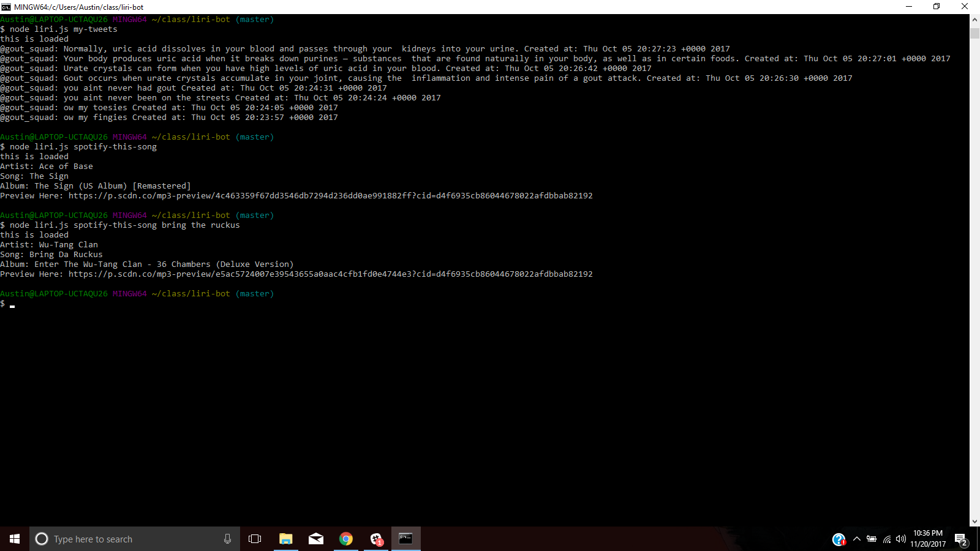This screenshot has width=980, height=551.
Task: Click the help notification icon in the tray
Action: (838, 539)
